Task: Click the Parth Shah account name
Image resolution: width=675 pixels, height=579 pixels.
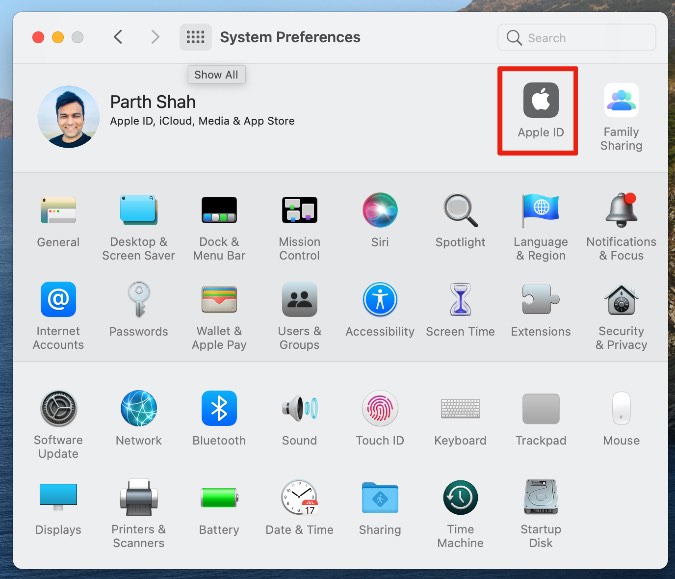Action: (153, 102)
